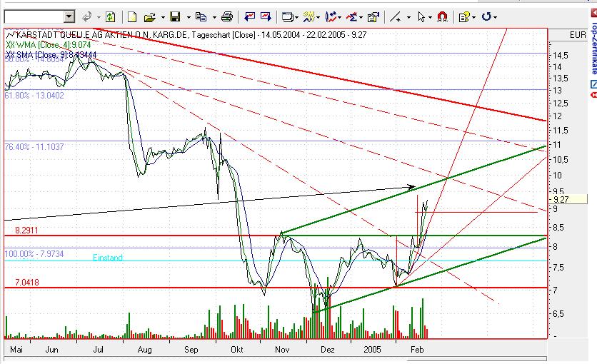This screenshot has height=364, width=597.
Task: Click the window layout icon
Action: pos(288,16)
